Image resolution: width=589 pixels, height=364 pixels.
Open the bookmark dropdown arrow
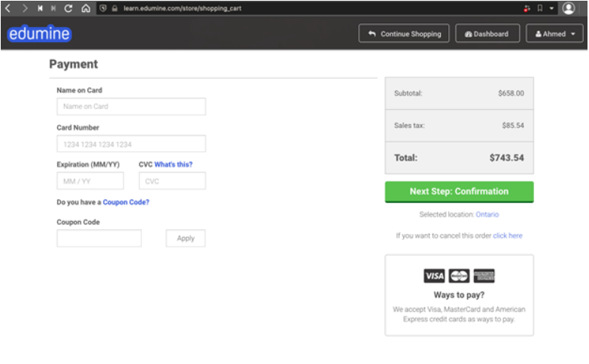pos(551,8)
